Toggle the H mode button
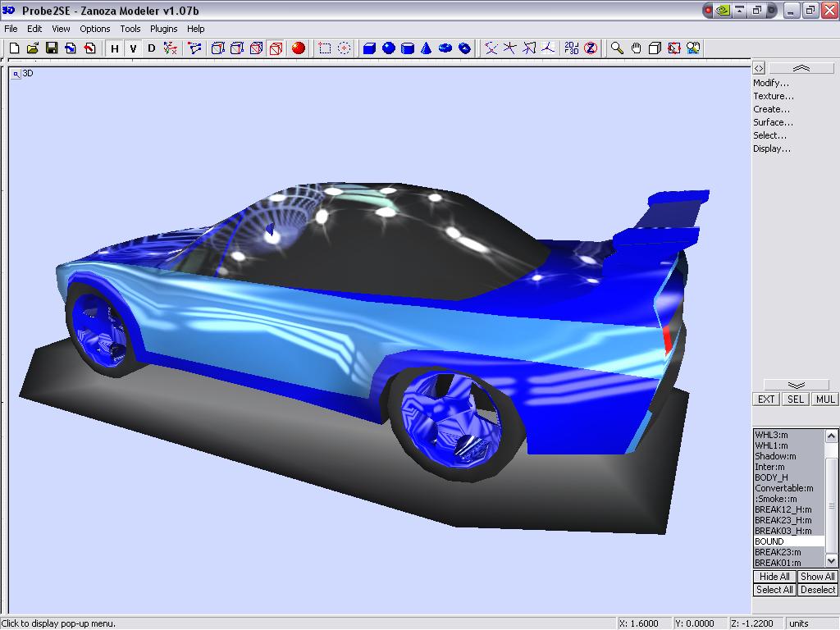The width and height of the screenshot is (840, 630). click(115, 48)
